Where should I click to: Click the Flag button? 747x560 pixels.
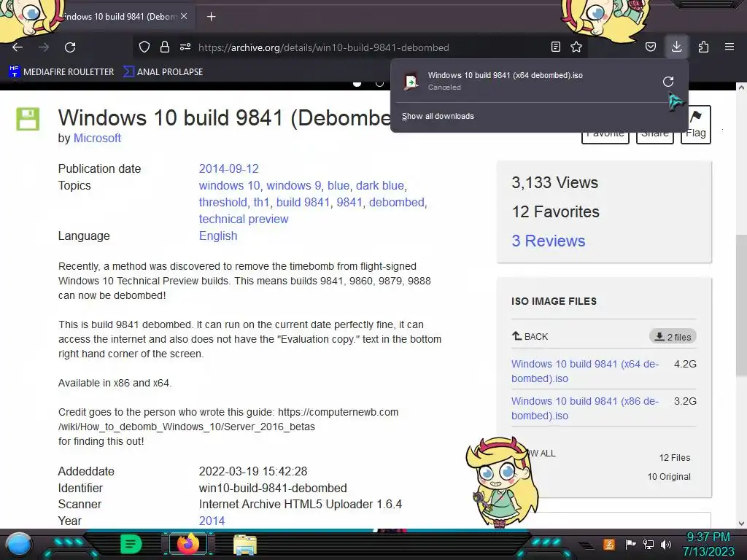pos(695,124)
